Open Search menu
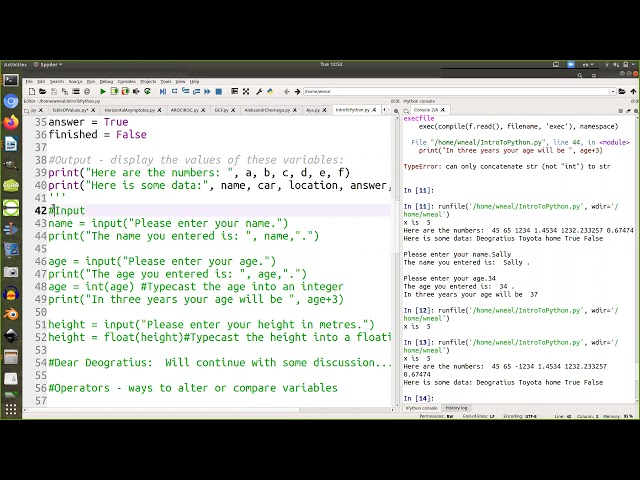The height and width of the screenshot is (480, 640). point(57,82)
